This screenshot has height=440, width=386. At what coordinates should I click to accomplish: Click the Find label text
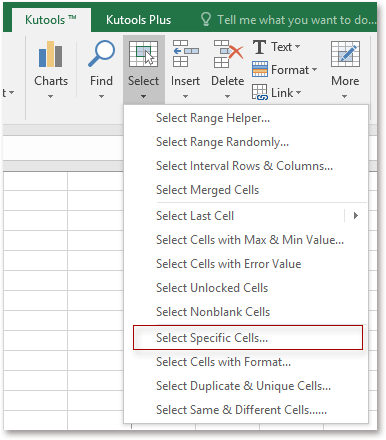[101, 81]
